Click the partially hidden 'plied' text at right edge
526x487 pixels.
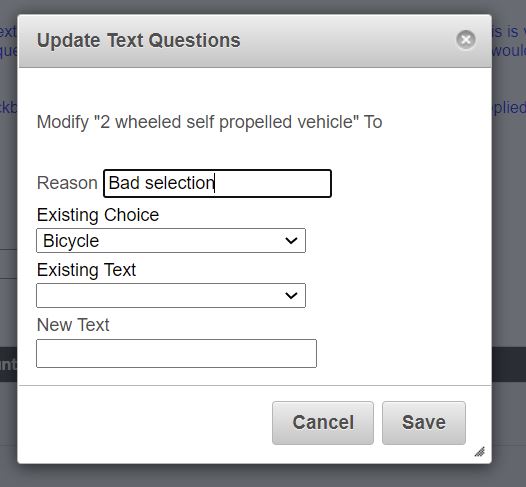click(x=509, y=108)
